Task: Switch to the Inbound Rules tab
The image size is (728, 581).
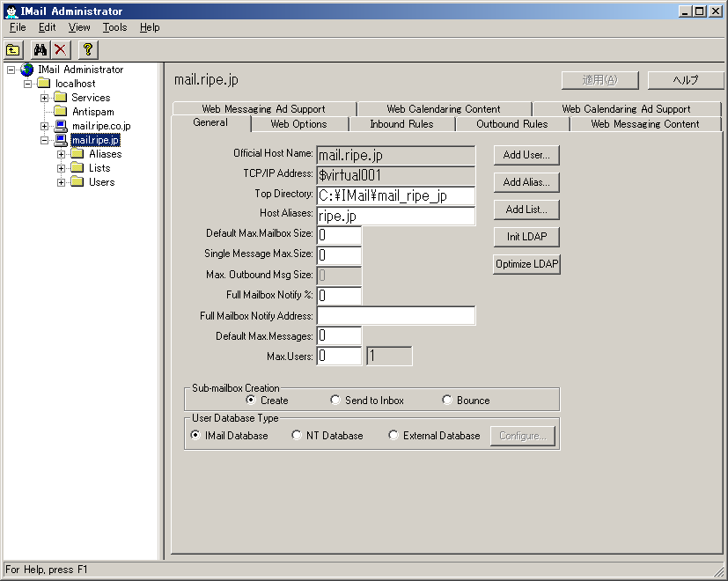Action: [401, 124]
